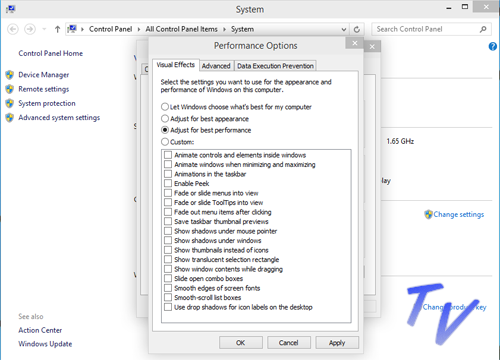Enable Animations in the taskbar
This screenshot has height=360, width=500.
(x=168, y=174)
